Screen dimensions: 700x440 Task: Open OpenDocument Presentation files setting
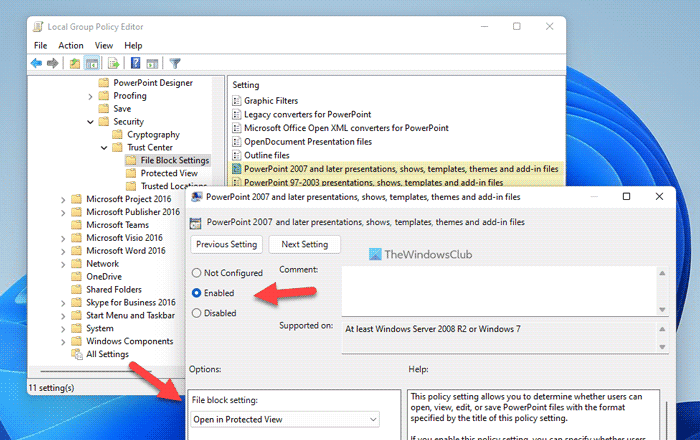point(308,142)
